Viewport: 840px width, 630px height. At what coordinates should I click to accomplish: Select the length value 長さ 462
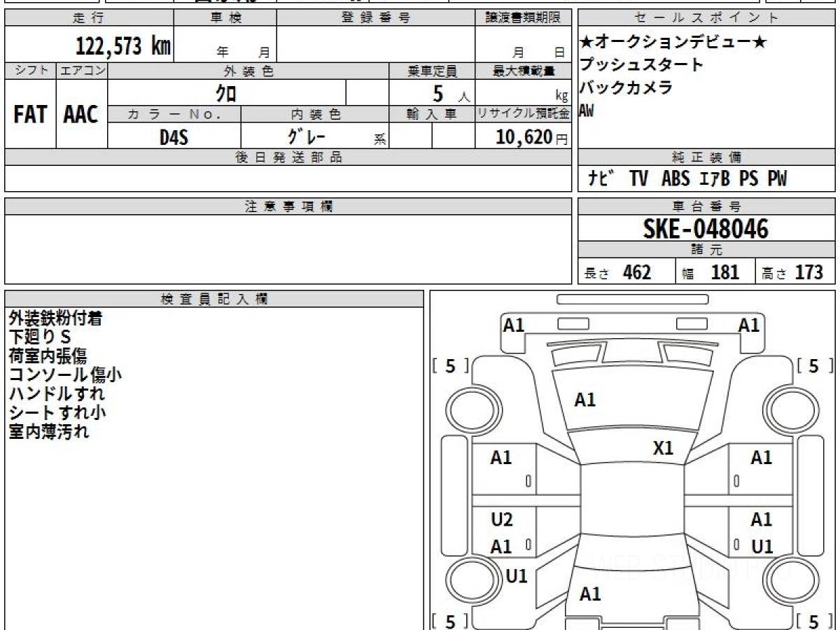pos(617,272)
